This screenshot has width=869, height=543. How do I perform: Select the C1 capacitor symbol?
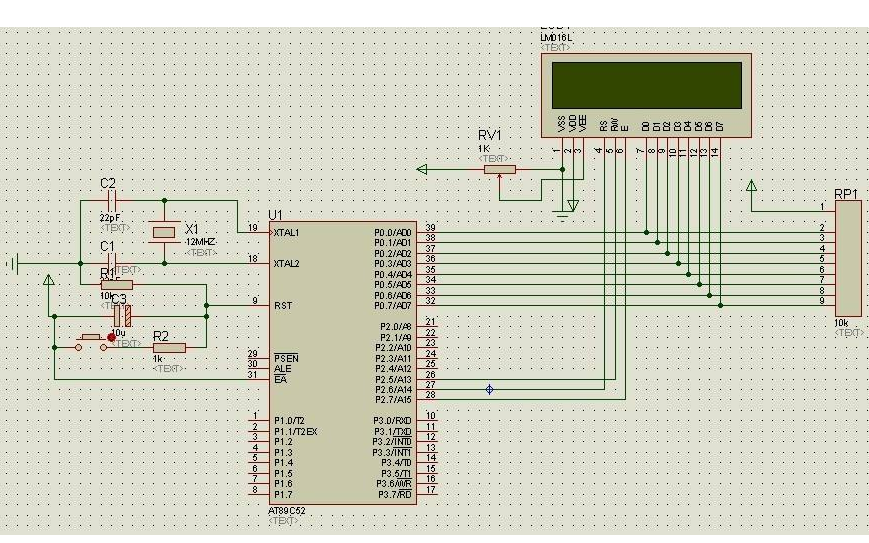111,263
